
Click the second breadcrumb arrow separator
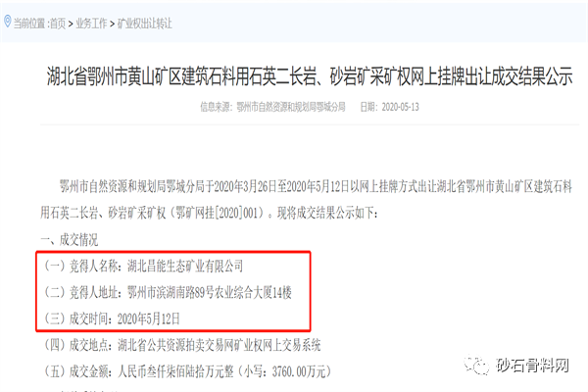(112, 24)
